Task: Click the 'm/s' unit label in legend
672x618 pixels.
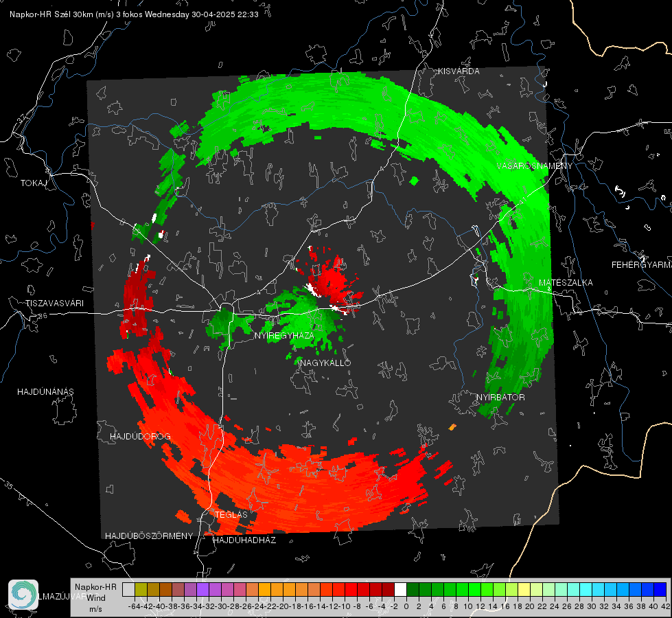Action: 95,609
